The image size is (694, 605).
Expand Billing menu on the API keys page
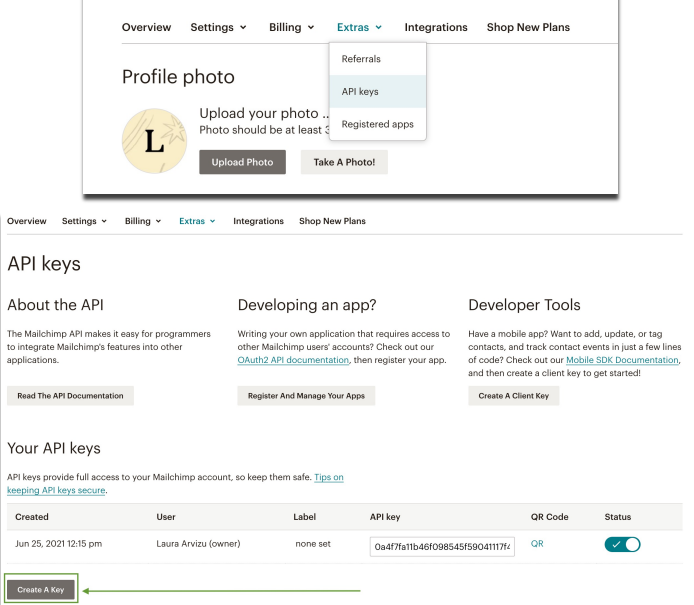143,221
